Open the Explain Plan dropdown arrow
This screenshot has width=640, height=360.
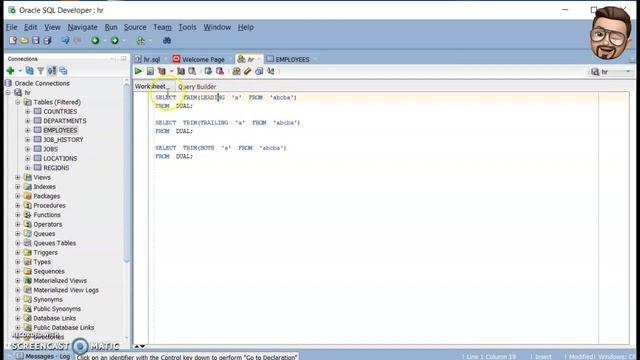tap(171, 71)
